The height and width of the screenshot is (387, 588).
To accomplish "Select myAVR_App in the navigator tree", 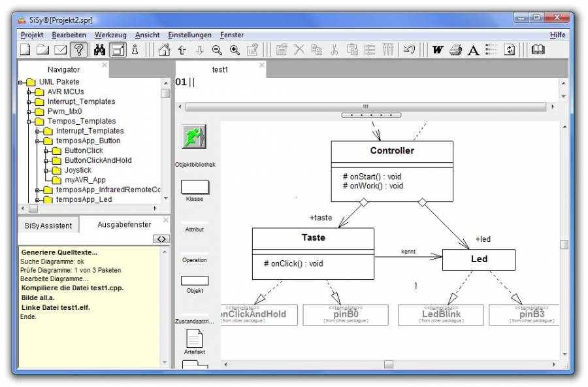I will coord(85,180).
